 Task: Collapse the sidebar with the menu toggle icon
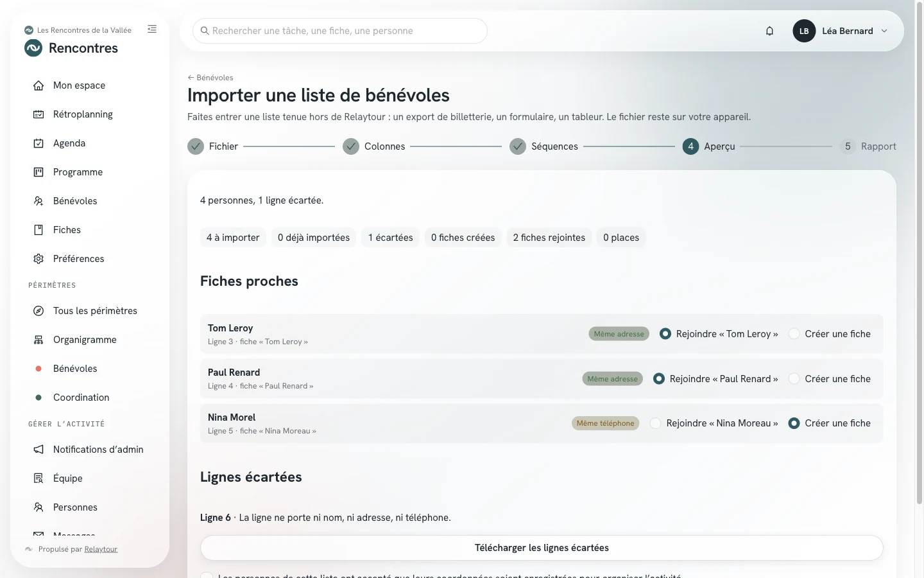(152, 29)
